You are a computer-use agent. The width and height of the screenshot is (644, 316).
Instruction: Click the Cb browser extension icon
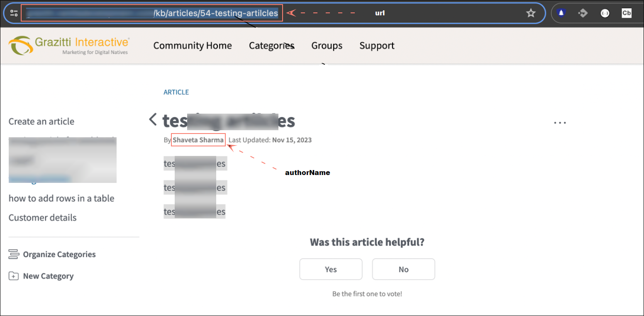tap(626, 13)
